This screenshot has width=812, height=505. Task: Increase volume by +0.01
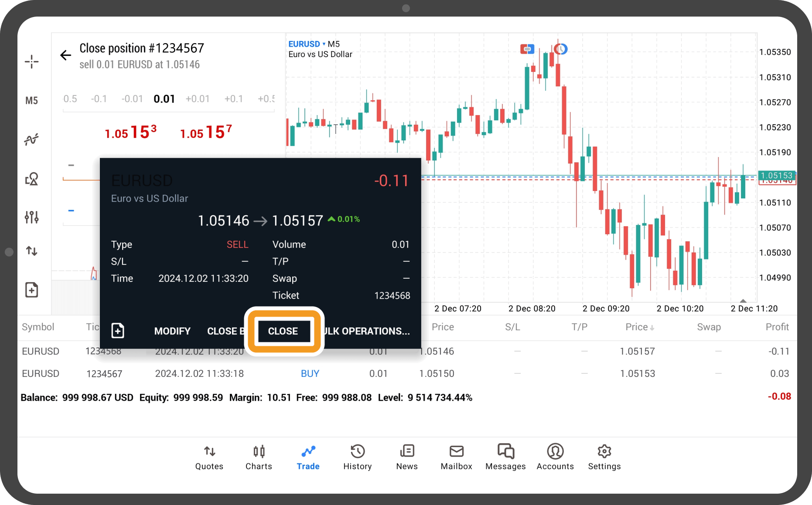198,99
